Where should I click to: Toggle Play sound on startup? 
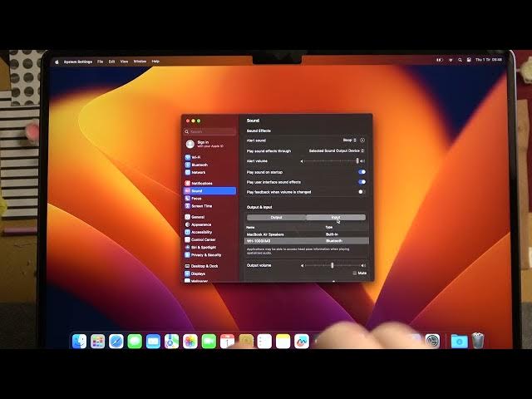click(x=362, y=172)
